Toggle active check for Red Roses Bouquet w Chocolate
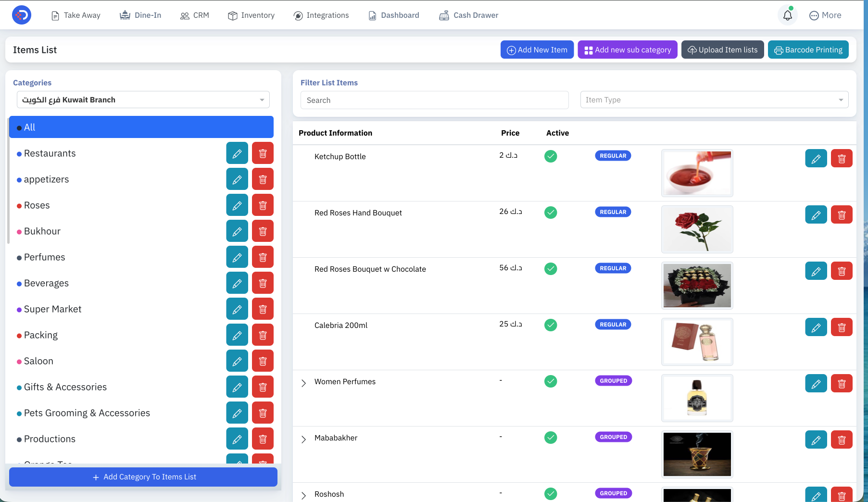The width and height of the screenshot is (868, 502). click(x=551, y=269)
